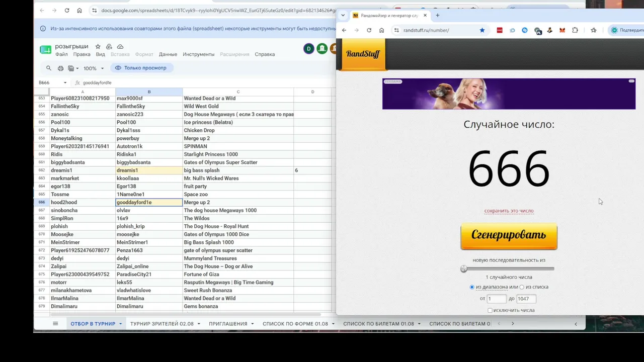Open СПИСОК ПО ФОРМЕ 01.08 tab menu arrow

pos(333,324)
